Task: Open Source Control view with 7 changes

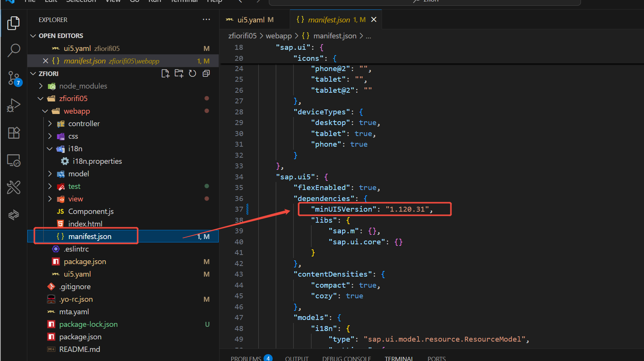Action: (14, 78)
